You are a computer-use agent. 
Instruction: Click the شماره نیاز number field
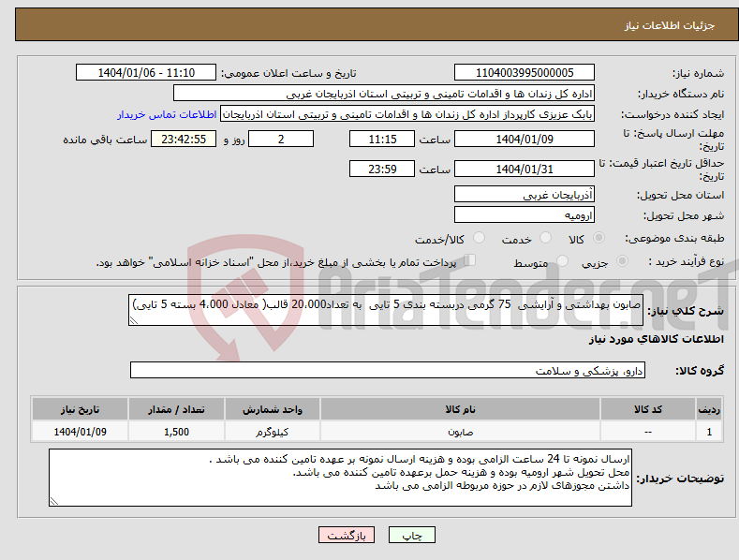525,73
